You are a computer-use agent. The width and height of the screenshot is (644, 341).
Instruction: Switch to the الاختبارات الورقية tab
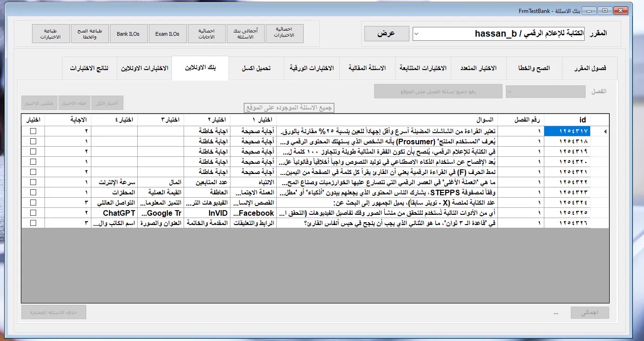[312, 68]
